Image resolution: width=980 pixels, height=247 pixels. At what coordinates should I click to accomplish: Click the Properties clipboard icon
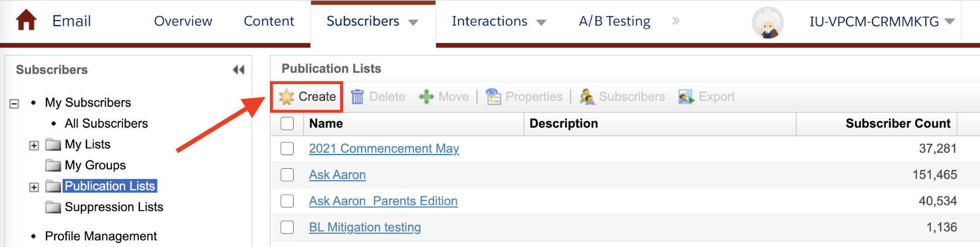click(x=493, y=97)
